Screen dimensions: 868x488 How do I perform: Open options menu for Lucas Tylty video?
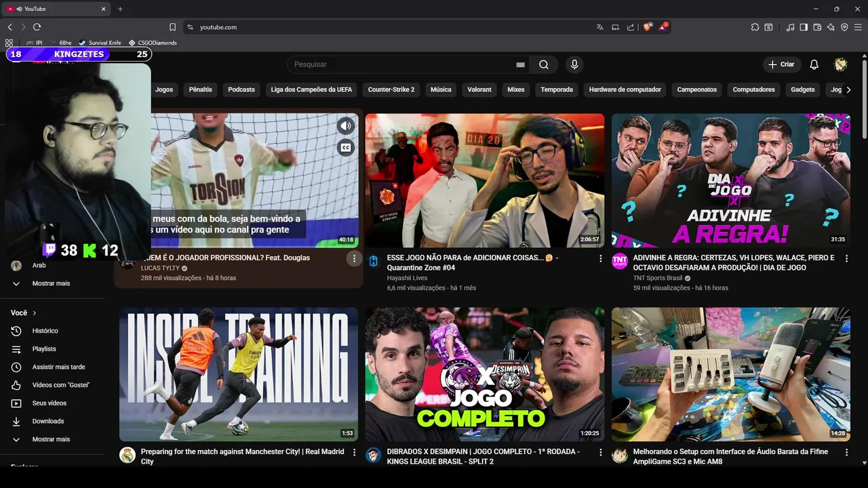[x=354, y=258]
